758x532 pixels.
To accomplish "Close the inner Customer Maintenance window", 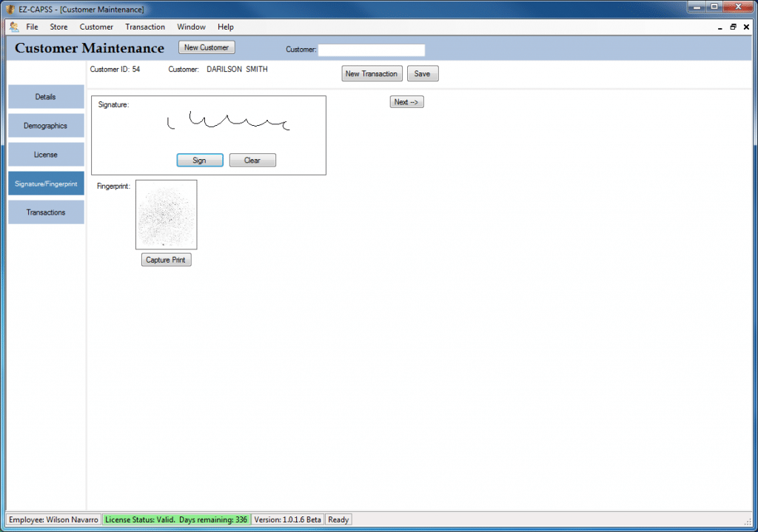I will [x=746, y=27].
